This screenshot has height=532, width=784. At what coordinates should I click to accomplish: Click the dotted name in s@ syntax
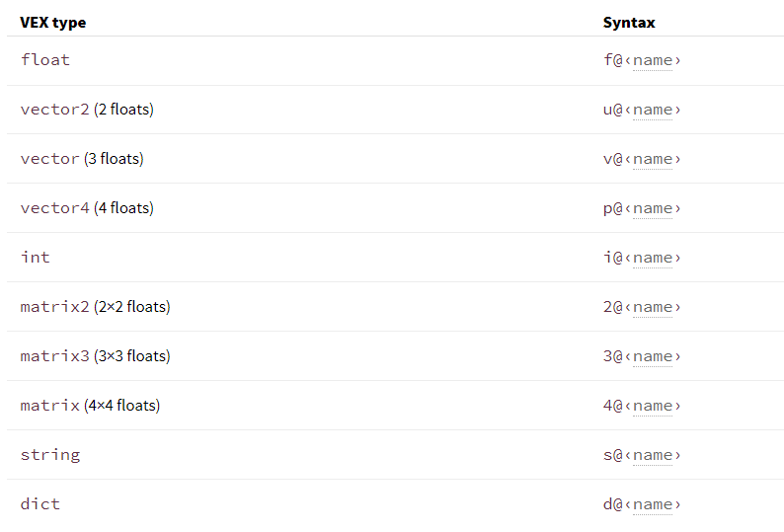[653, 455]
